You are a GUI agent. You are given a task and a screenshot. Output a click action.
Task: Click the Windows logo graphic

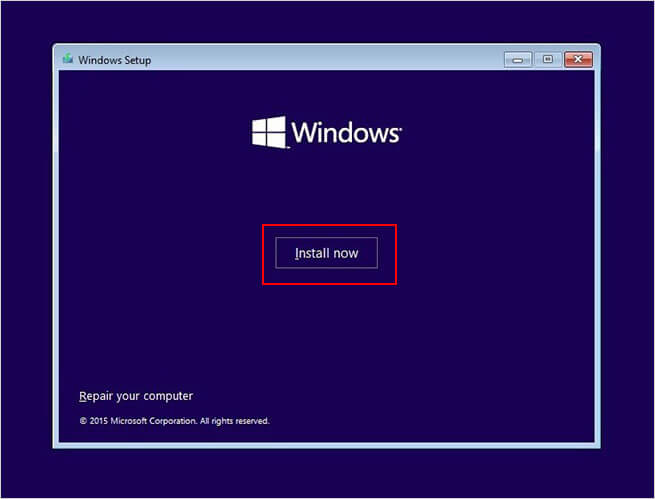coord(326,132)
